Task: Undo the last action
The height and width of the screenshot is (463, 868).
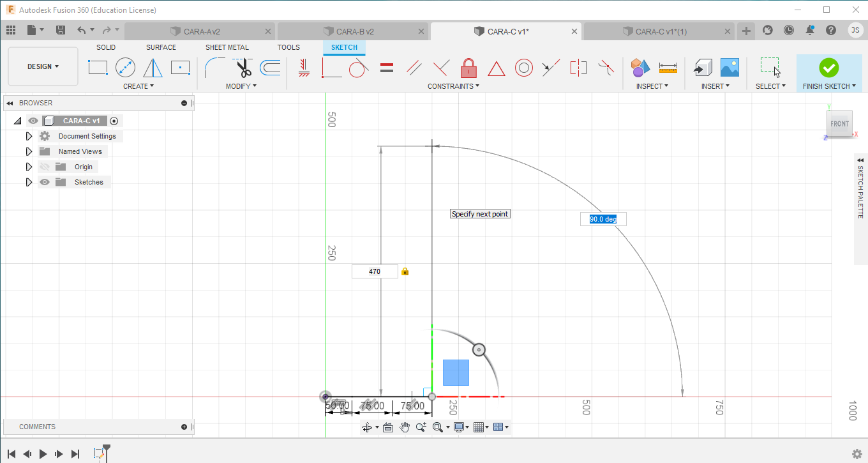Action: tap(81, 30)
